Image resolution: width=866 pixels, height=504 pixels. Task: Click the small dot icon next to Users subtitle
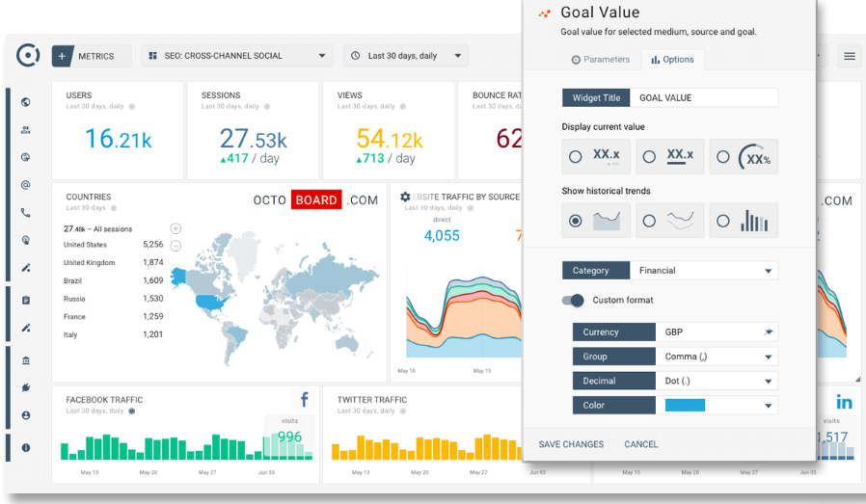pos(131,107)
